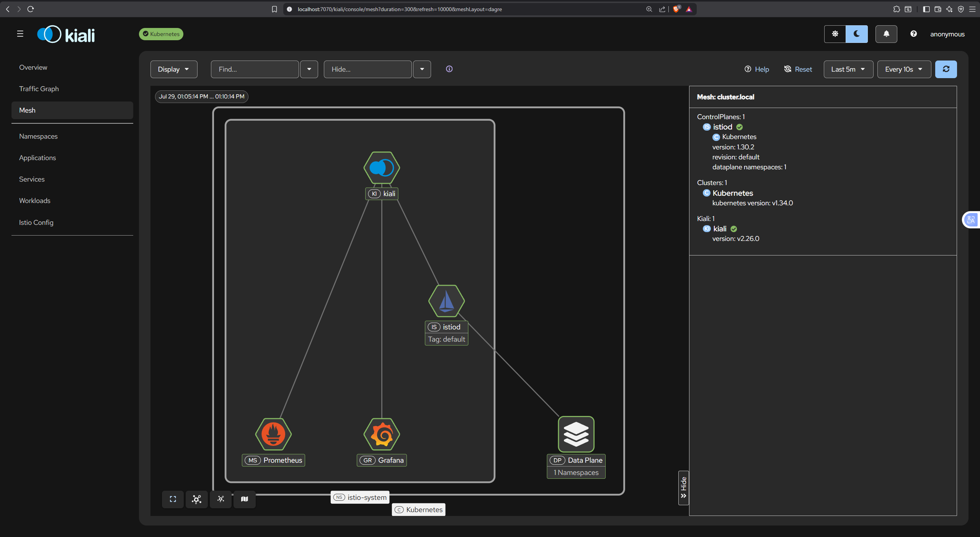Bookmark this page in address bar
980x537 pixels.
click(274, 9)
